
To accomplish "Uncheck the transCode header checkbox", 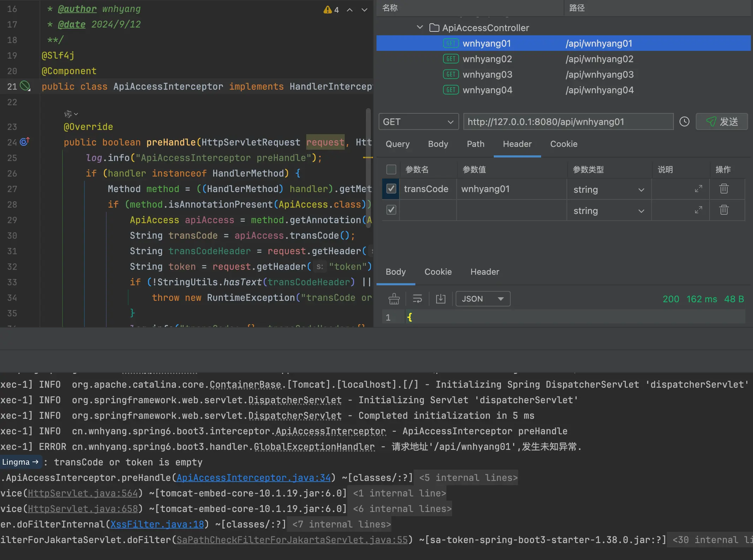I will pos(391,189).
